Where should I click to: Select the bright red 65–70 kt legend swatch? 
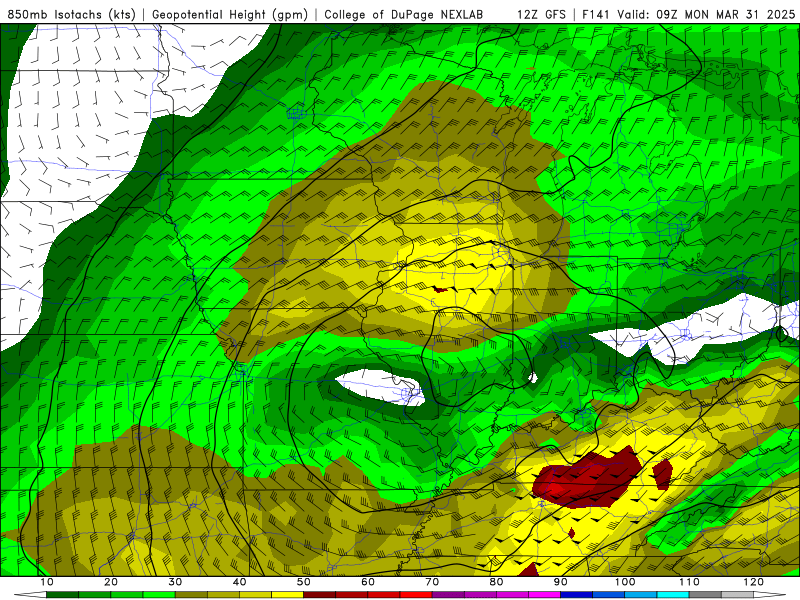point(416,595)
